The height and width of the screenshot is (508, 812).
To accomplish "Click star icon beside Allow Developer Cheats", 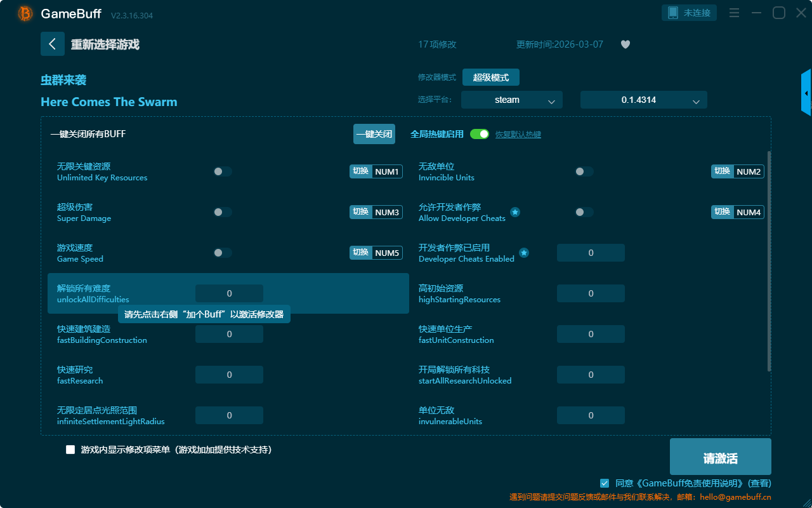I will click(515, 212).
